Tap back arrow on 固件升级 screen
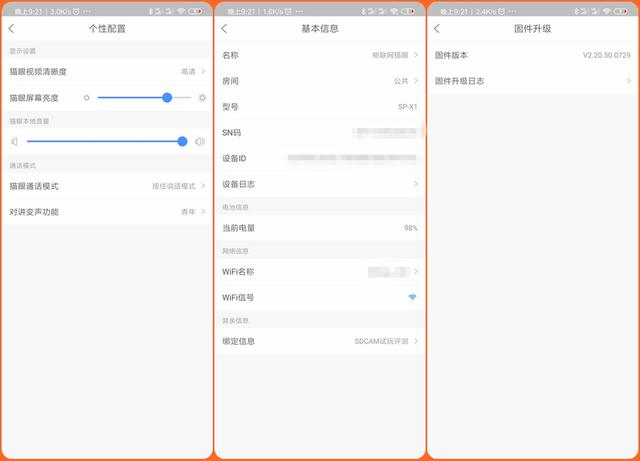This screenshot has height=461, width=640. click(436, 29)
